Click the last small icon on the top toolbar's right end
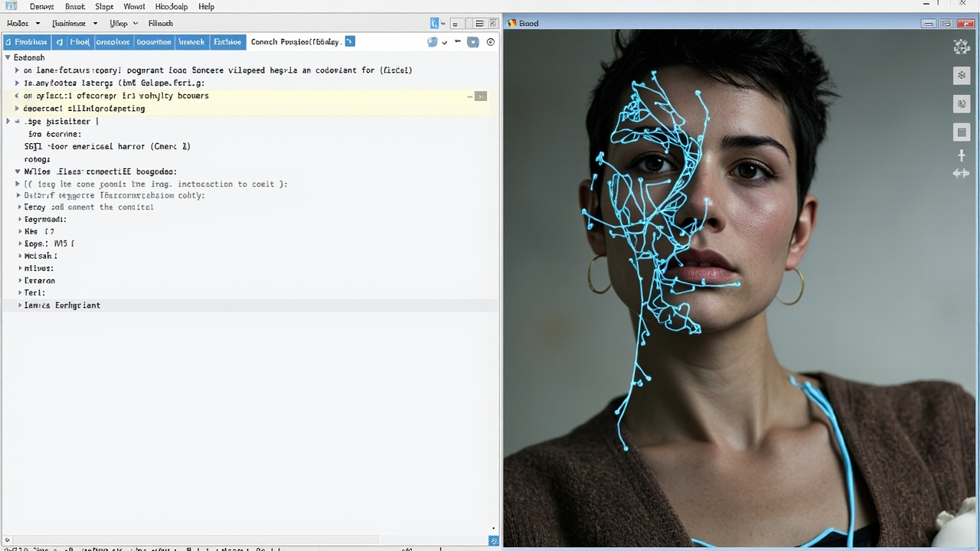 [x=492, y=24]
